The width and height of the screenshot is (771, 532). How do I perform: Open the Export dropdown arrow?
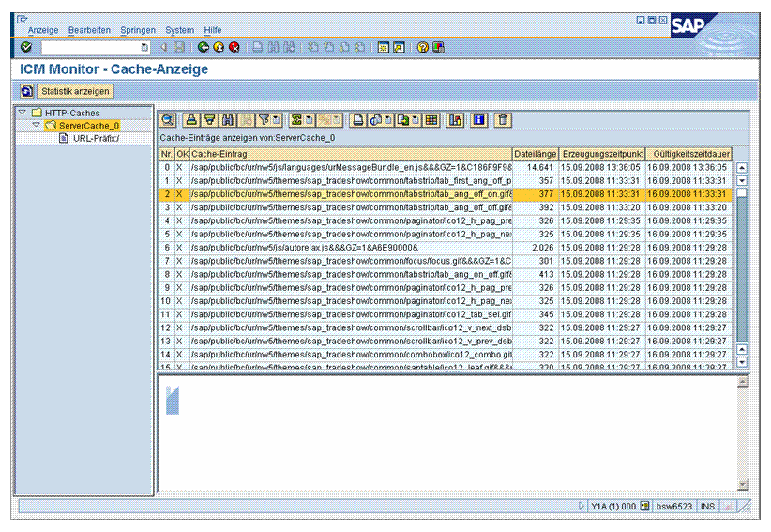pyautogui.click(x=416, y=120)
